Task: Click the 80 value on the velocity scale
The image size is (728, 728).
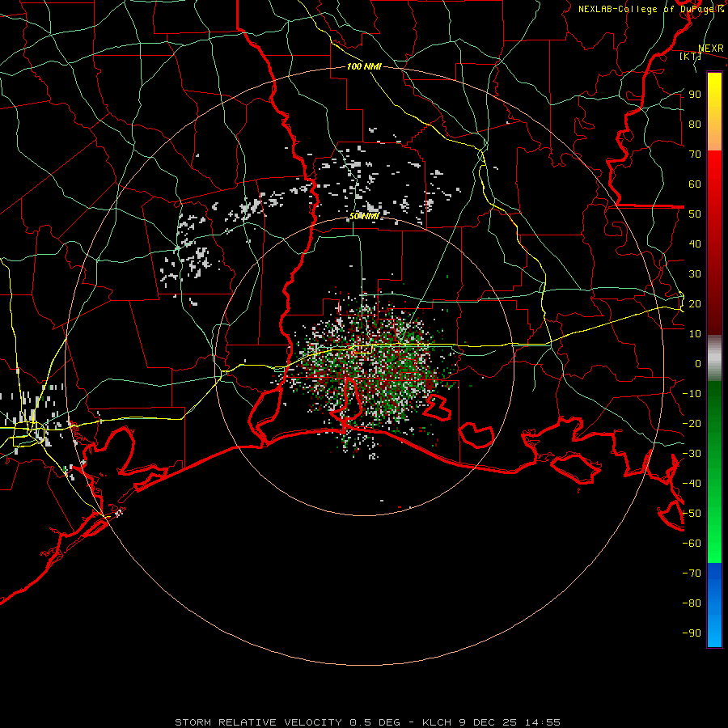Action: coord(695,124)
